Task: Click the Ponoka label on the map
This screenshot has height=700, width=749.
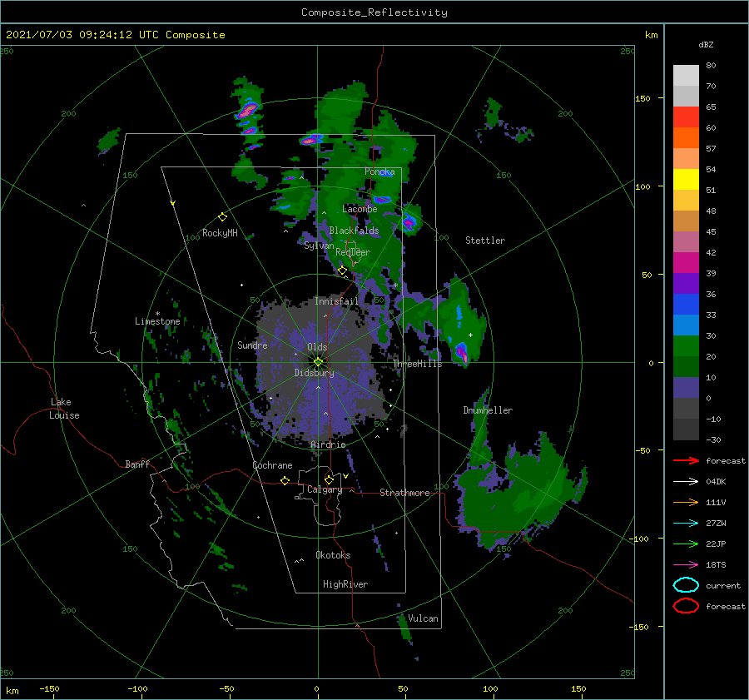Action: 379,171
